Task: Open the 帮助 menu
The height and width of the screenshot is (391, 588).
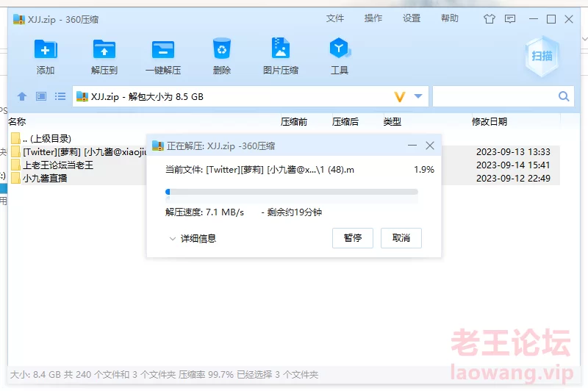Action: click(x=450, y=18)
